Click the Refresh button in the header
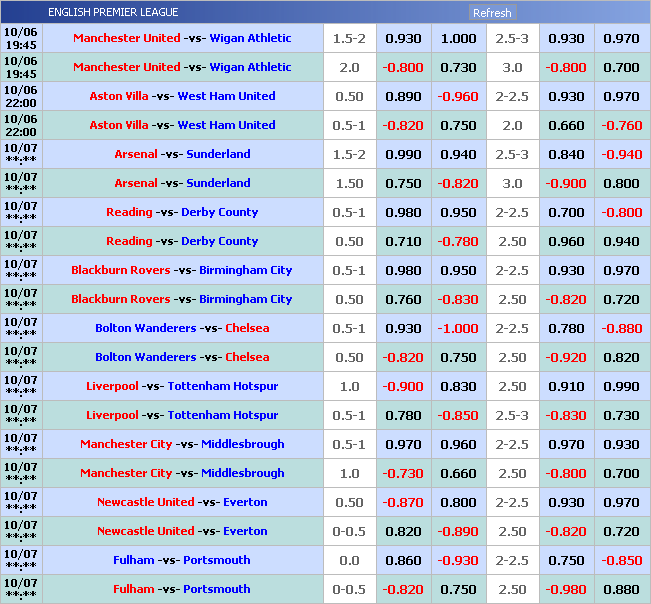Viewport: 651px width, 604px height. (x=492, y=13)
